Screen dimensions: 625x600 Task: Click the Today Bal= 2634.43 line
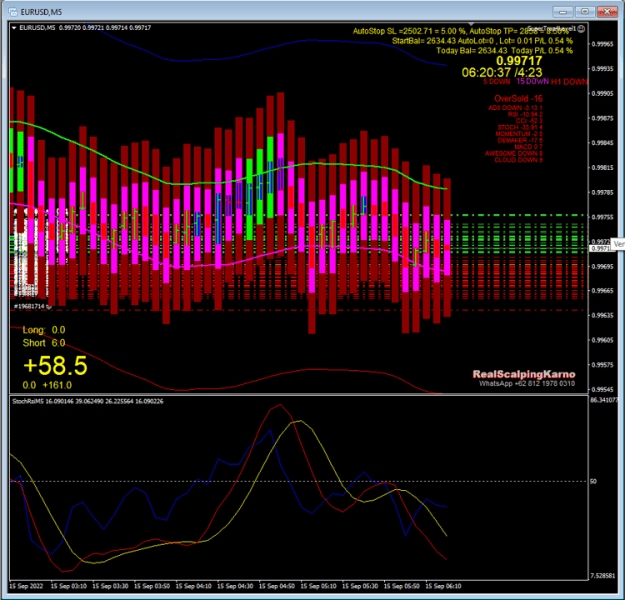tap(505, 51)
